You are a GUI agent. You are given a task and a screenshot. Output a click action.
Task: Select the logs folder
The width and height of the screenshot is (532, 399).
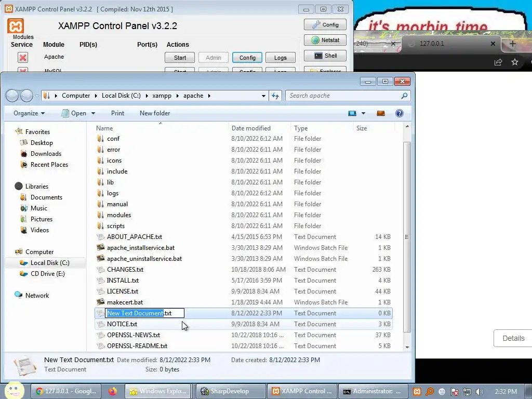tap(112, 193)
